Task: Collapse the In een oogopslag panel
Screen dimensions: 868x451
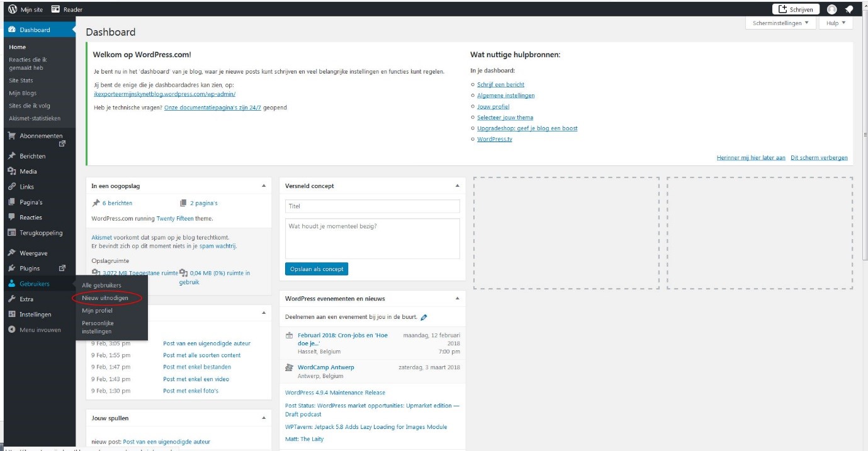Action: click(x=264, y=186)
